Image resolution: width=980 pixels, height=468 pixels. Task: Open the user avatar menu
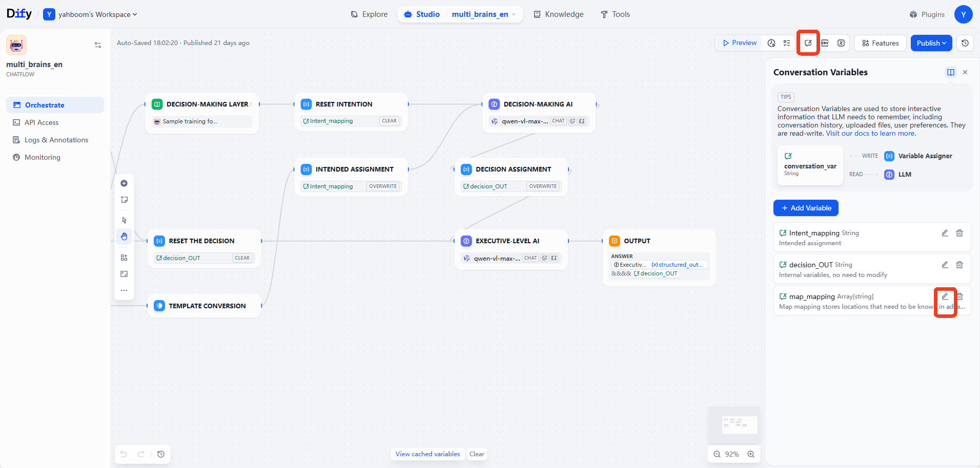[x=964, y=14]
